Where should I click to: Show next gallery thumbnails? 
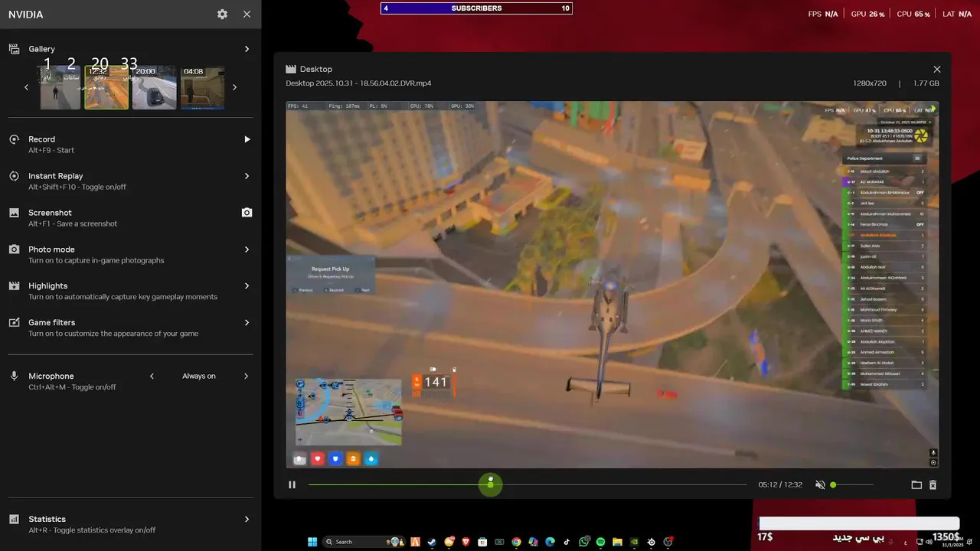[x=234, y=87]
